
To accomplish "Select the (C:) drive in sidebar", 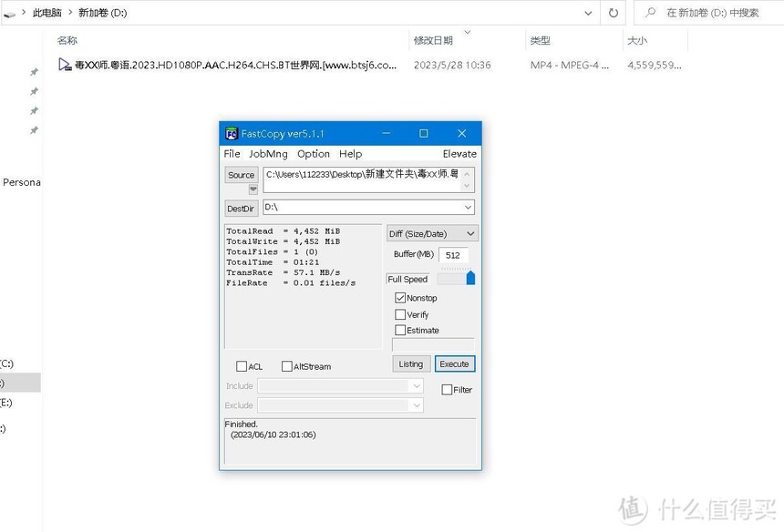I will tap(7, 363).
